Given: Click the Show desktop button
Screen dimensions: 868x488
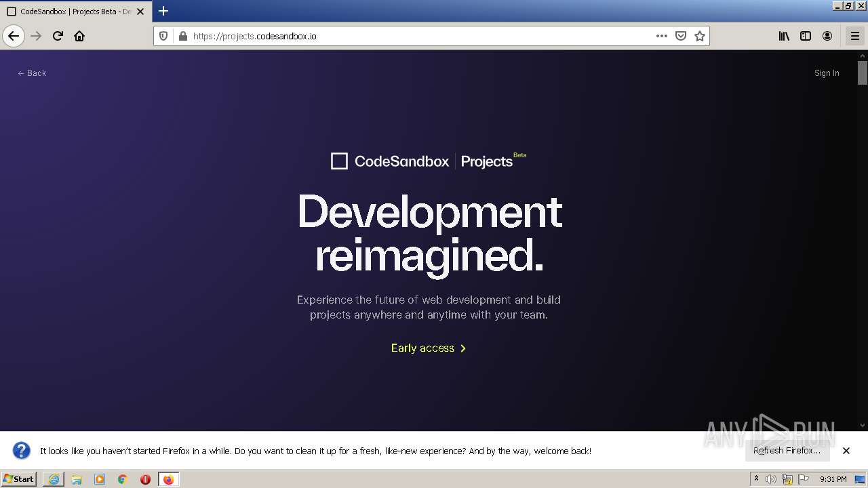Looking at the screenshot, I should coord(861,479).
